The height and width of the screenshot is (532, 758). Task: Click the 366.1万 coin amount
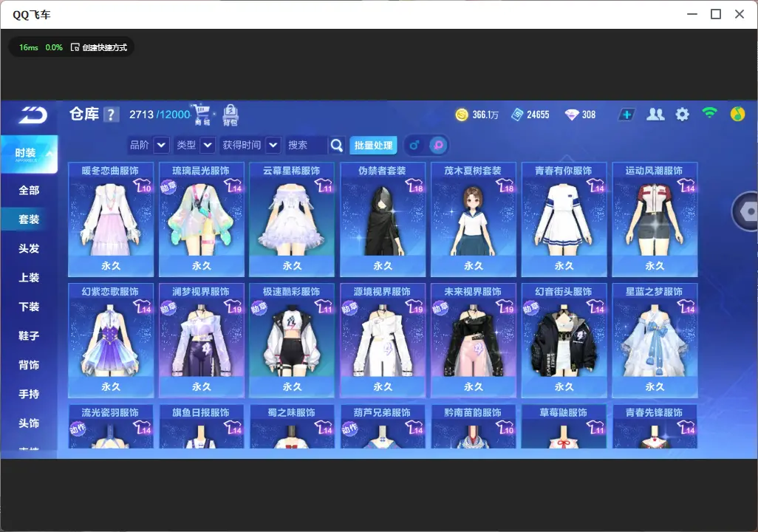(x=485, y=115)
